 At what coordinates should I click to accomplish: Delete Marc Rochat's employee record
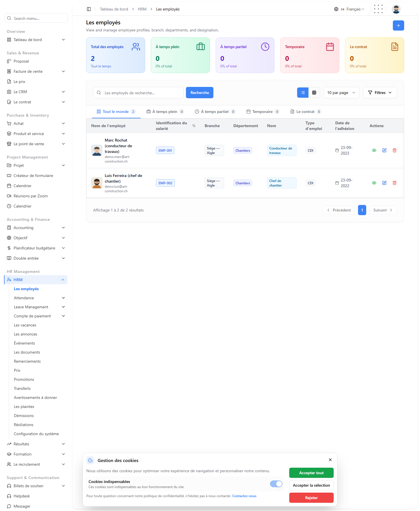click(395, 150)
